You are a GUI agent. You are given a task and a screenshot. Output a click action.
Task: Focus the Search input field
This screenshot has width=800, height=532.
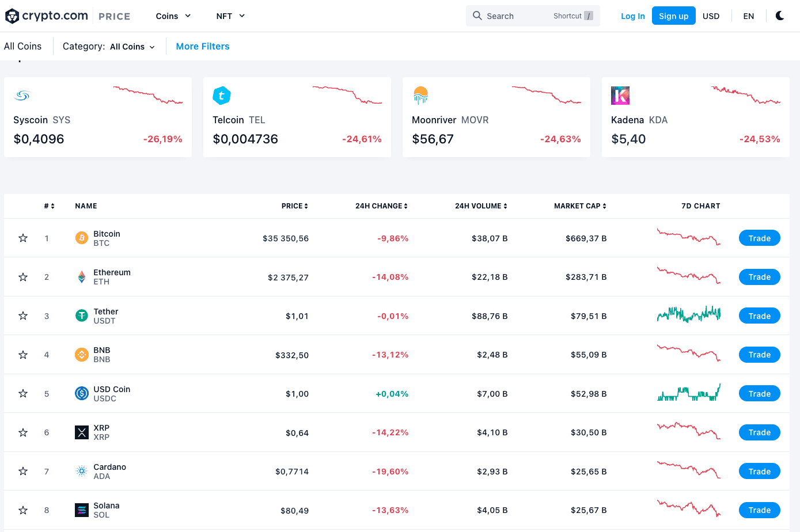pos(533,16)
